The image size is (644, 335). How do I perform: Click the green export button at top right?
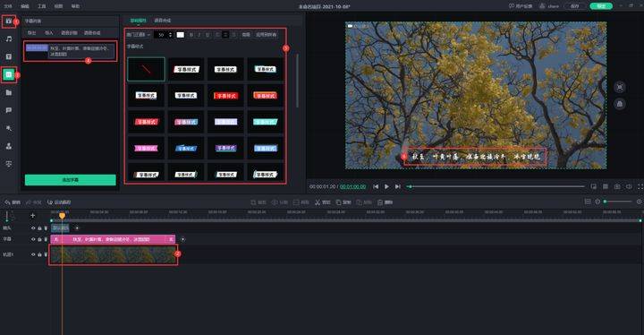point(601,5)
